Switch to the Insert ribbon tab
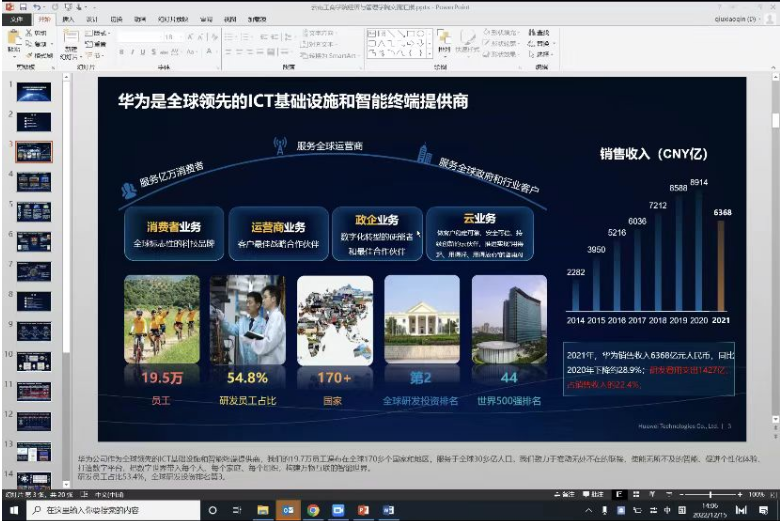Viewport: 780px width, 521px height. click(x=68, y=19)
